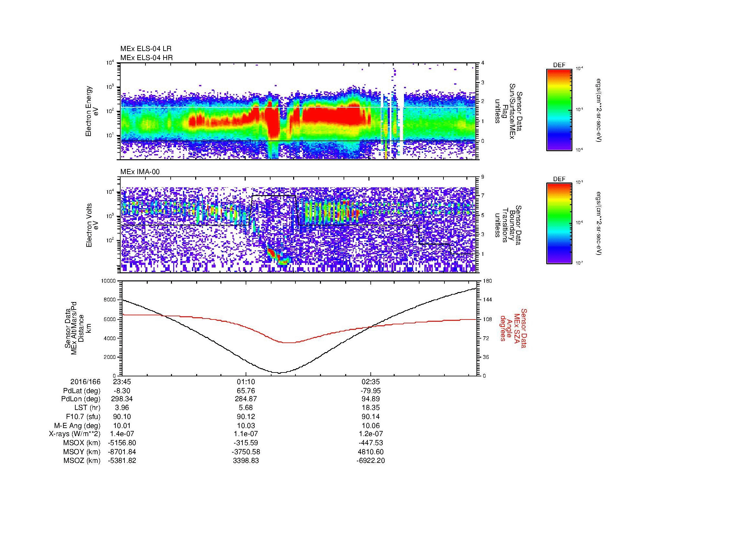Click the PdLon value '298.34'

(122, 399)
